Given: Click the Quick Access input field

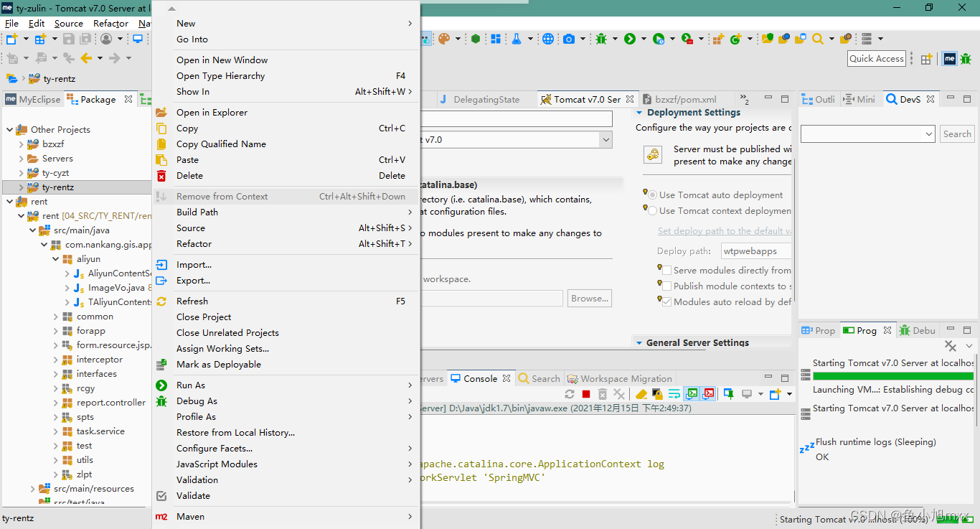Looking at the screenshot, I should pos(877,59).
